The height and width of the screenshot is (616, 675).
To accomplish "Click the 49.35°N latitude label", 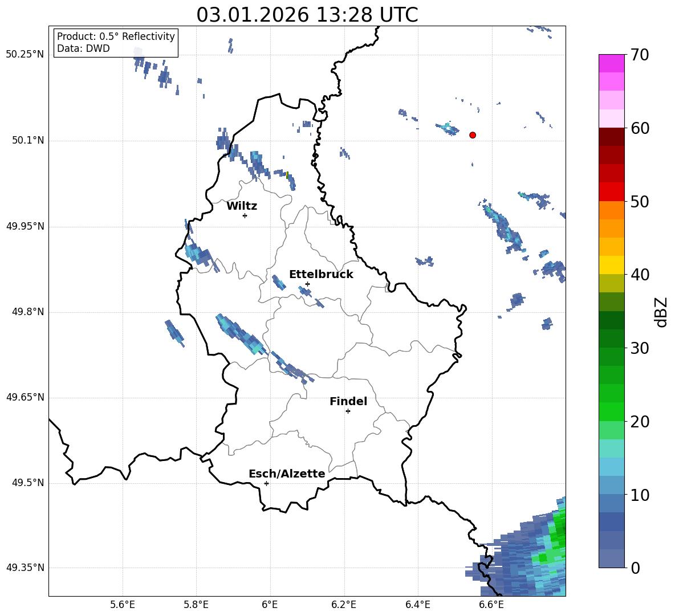I will point(25,568).
